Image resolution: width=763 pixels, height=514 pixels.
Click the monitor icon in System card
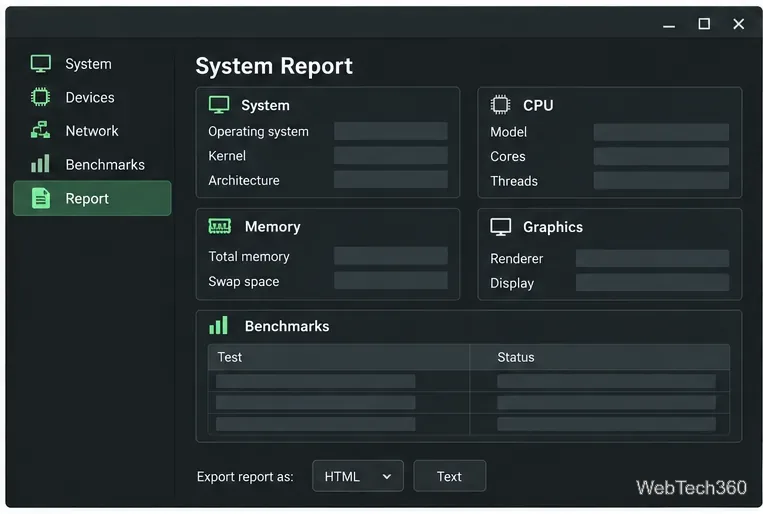219,105
